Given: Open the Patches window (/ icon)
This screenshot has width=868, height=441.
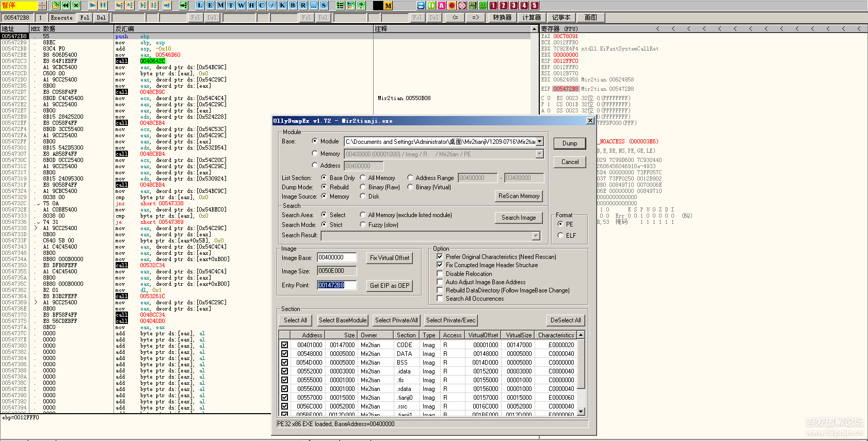Looking at the screenshot, I should tap(272, 5).
